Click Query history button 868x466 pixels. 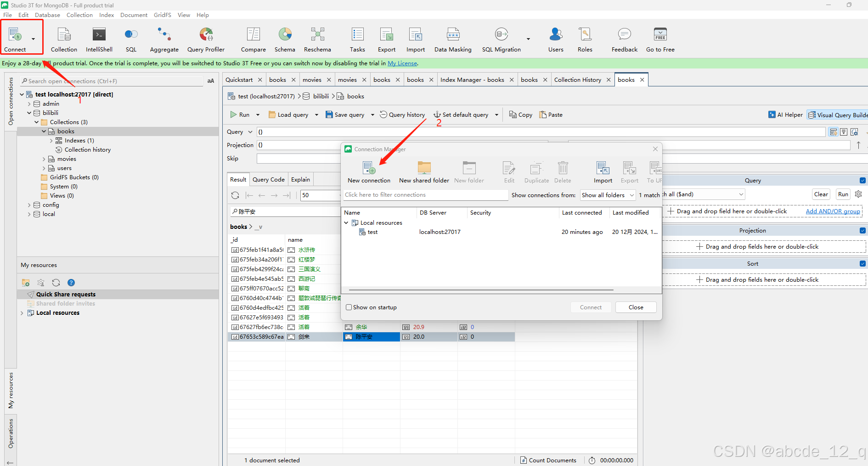[402, 115]
